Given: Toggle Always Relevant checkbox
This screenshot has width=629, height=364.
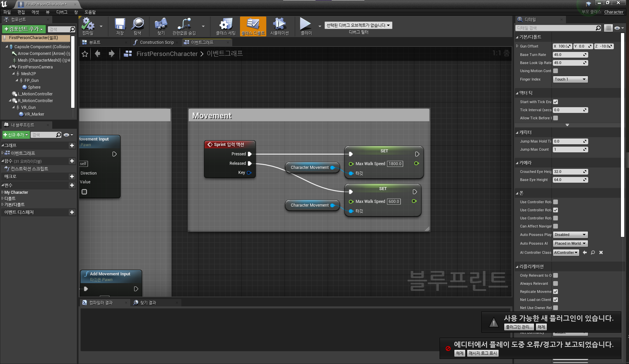Looking at the screenshot, I should [x=556, y=283].
